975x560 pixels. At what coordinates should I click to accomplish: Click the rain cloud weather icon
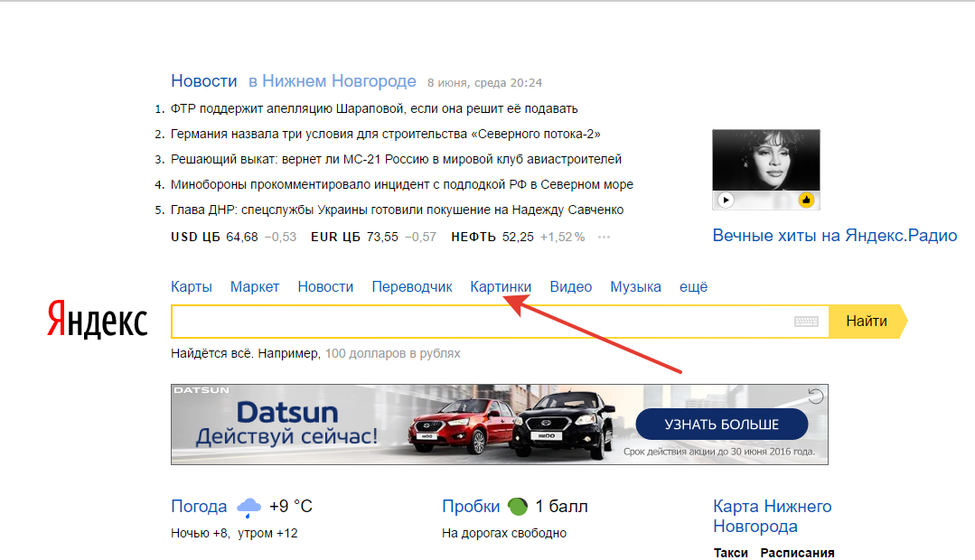pyautogui.click(x=248, y=508)
